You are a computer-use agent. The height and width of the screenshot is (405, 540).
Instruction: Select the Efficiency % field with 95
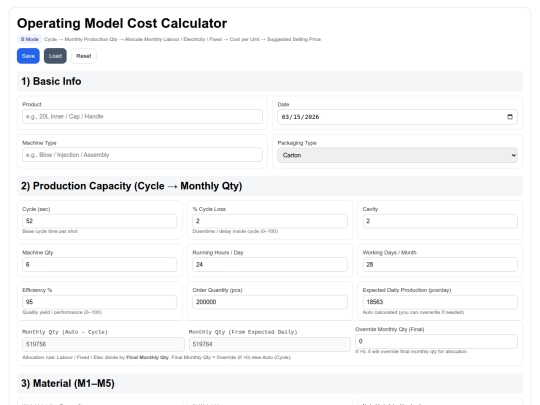pyautogui.click(x=100, y=302)
